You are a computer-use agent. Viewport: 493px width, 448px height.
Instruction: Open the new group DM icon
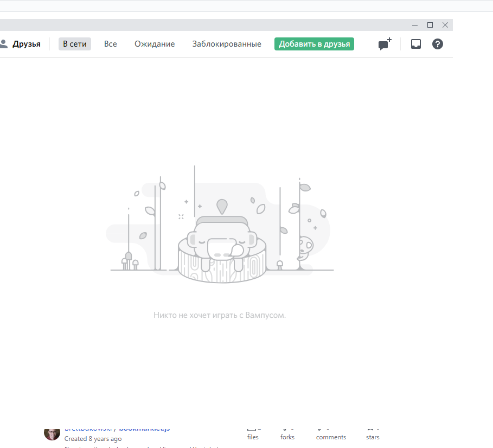(x=385, y=44)
